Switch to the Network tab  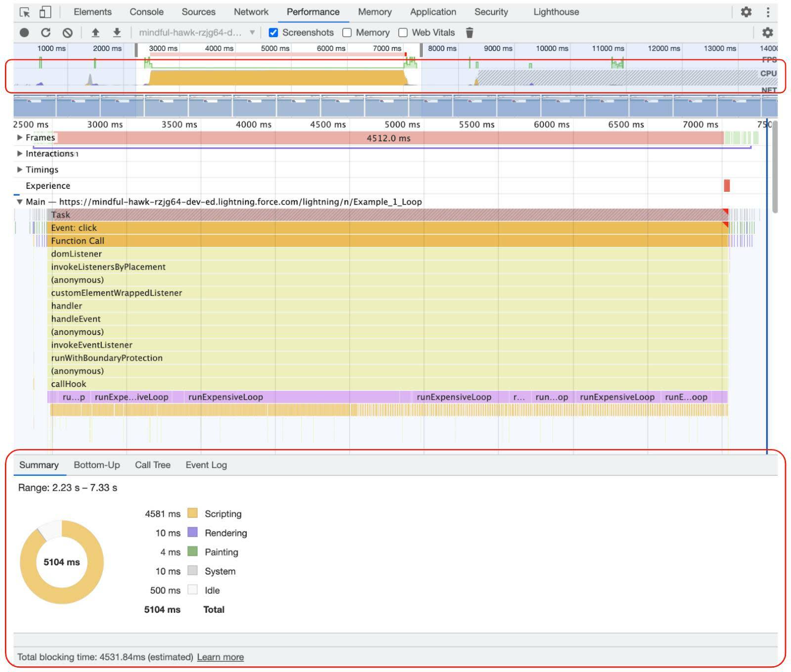[x=251, y=12]
